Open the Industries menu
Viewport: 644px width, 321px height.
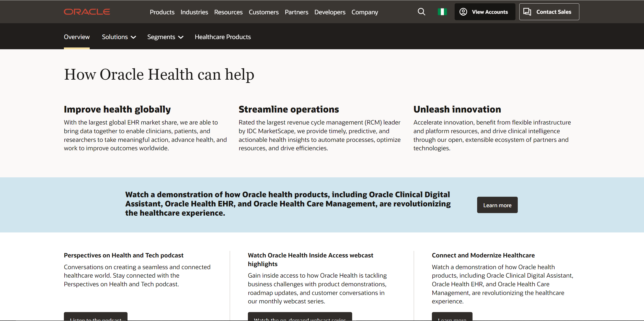(x=194, y=12)
